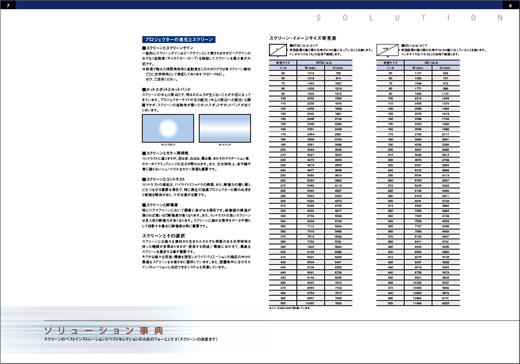Image resolution: width=520 pixels, height=364 pixels.
Task: Click the footer subtitle about 'ベストインストレーションとベストセレクション'
Action: click(131, 339)
